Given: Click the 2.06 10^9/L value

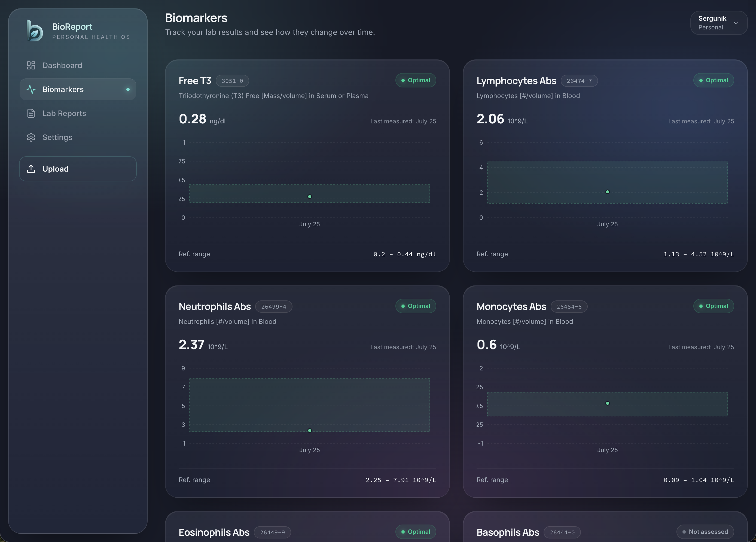Looking at the screenshot, I should click(x=502, y=119).
